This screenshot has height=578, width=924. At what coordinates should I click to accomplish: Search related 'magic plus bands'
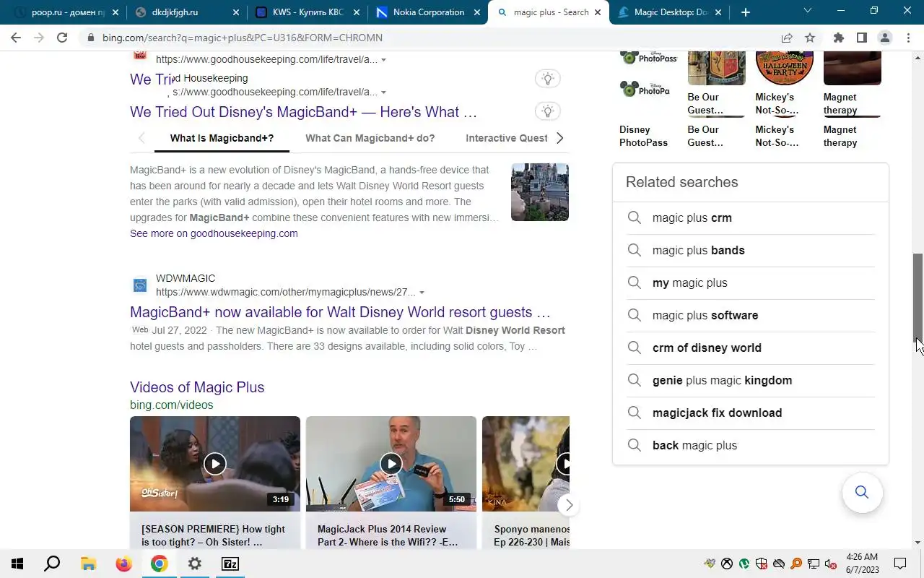[x=751, y=250]
